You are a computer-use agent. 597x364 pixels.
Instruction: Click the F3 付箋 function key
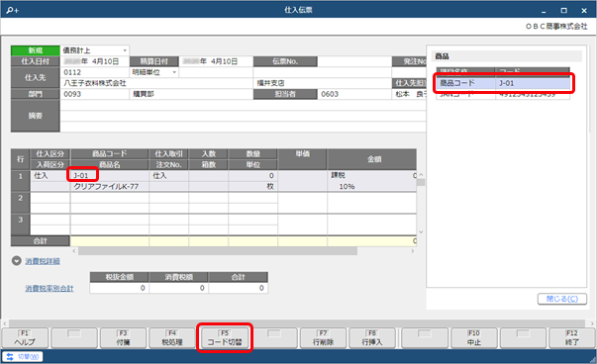[x=123, y=337]
